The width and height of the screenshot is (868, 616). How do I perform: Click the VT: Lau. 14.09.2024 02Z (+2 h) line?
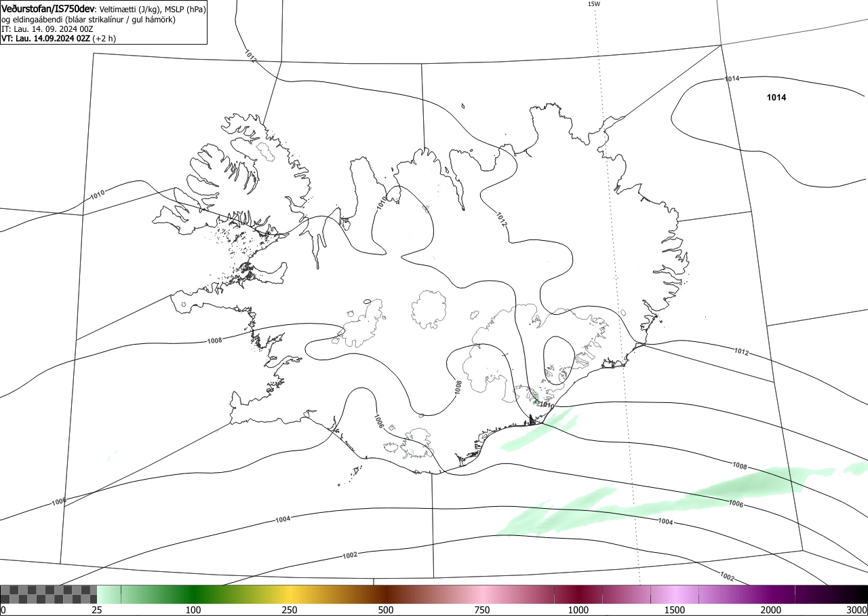pos(58,39)
